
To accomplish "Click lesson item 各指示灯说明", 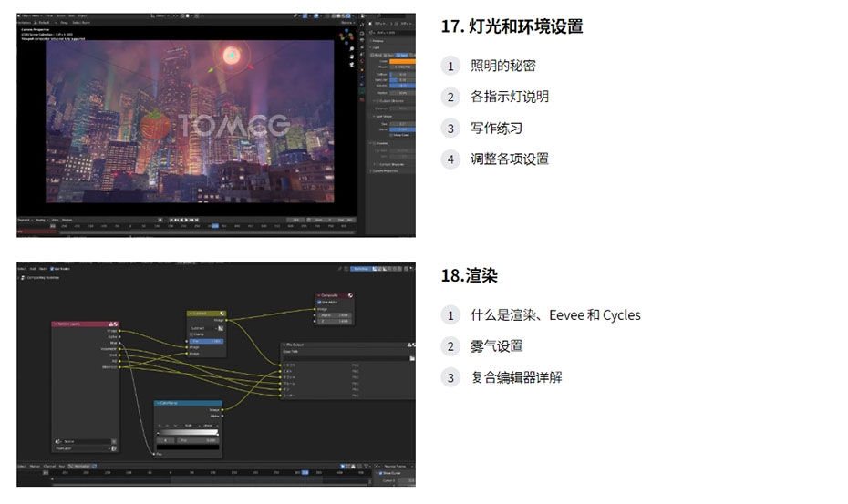I will click(510, 97).
